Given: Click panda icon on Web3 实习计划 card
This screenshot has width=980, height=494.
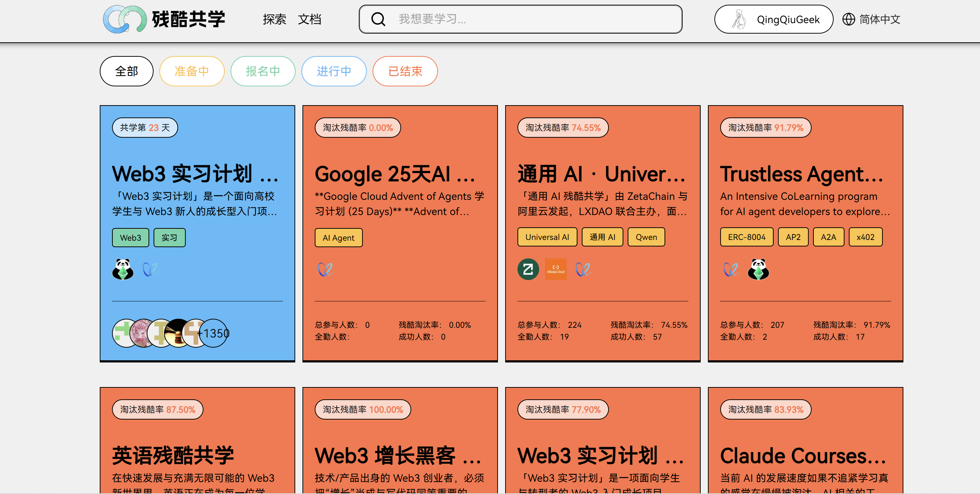Looking at the screenshot, I should click(123, 270).
